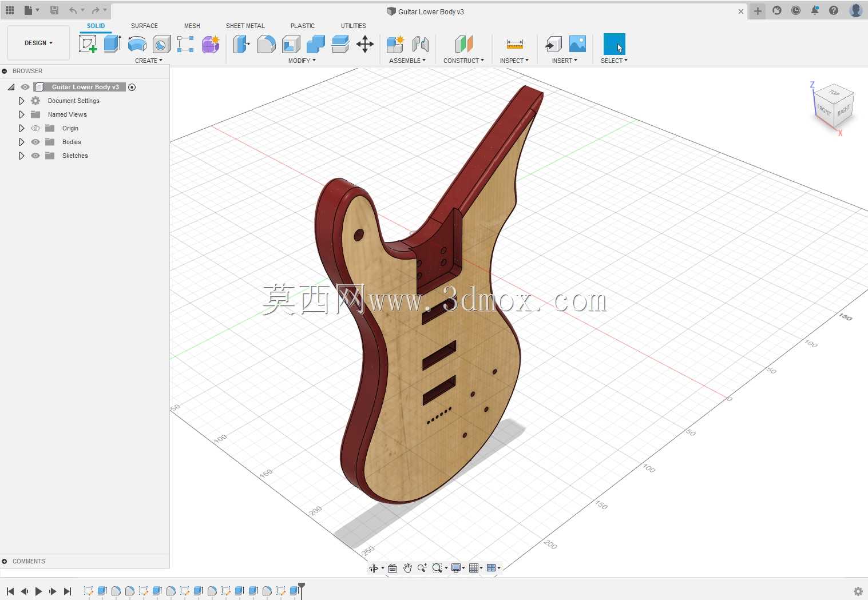Open the Data Panel grid icon

click(x=10, y=10)
